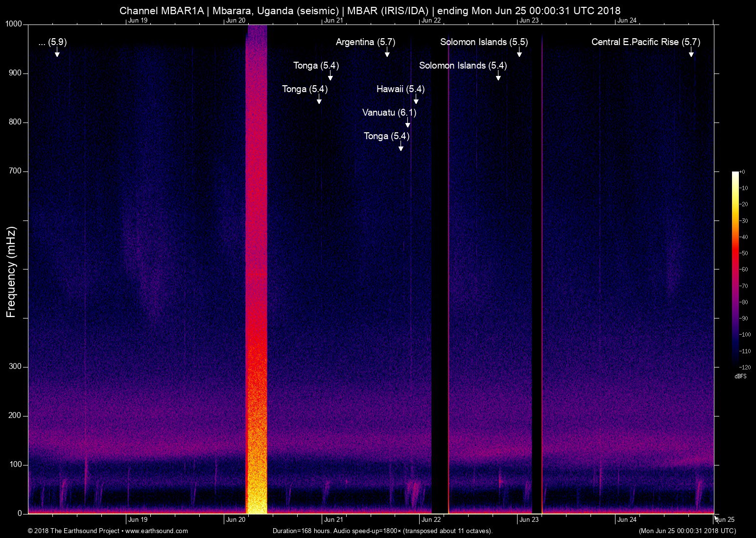Image resolution: width=756 pixels, height=538 pixels.
Task: Click the dBFS color scale bar
Action: 735,267
